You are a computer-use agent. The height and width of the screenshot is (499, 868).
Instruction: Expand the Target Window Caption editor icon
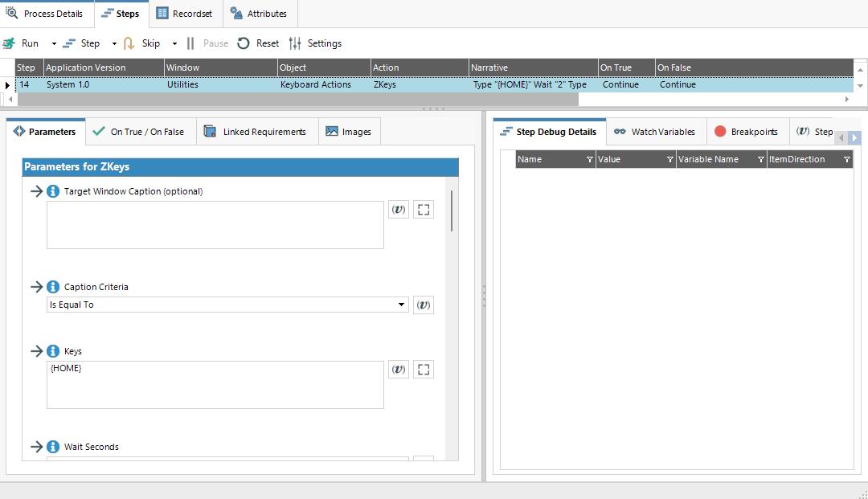pyautogui.click(x=424, y=210)
